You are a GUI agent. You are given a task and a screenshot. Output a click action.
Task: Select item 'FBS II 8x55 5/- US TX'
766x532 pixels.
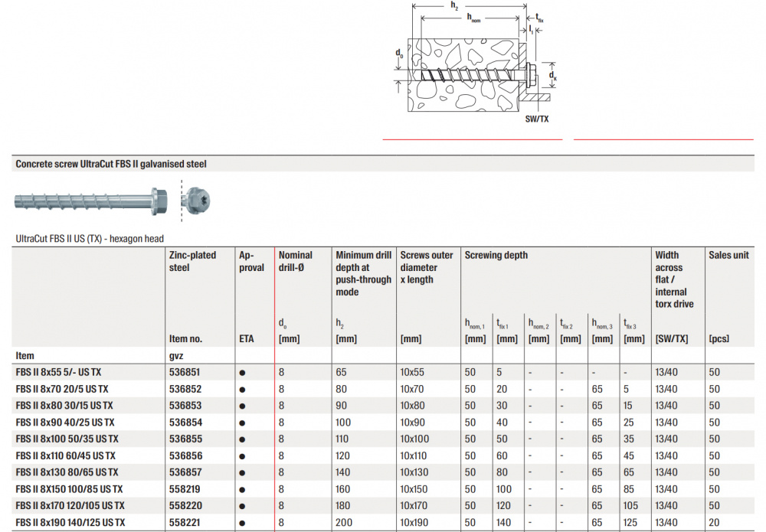tap(58, 372)
